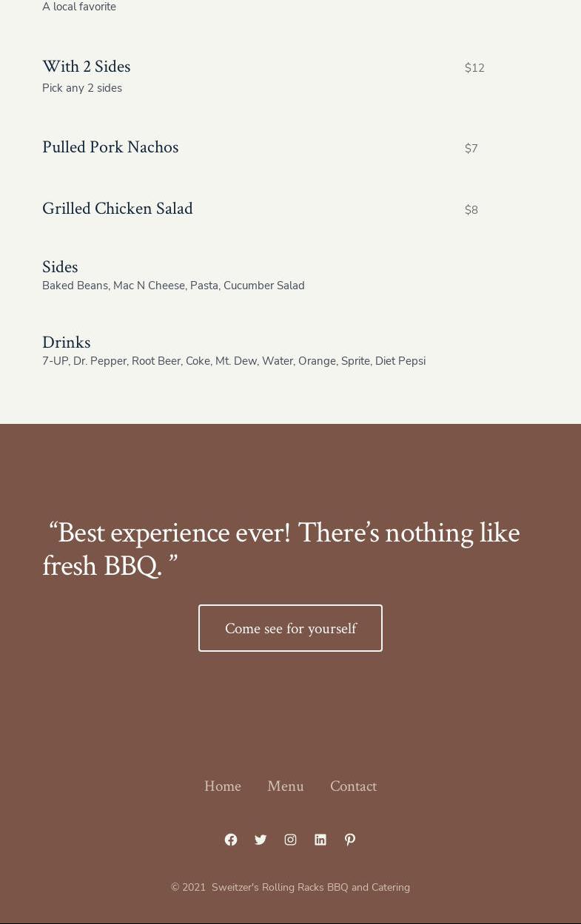Open the Pinterest icon link
The height and width of the screenshot is (924, 581).
click(350, 840)
